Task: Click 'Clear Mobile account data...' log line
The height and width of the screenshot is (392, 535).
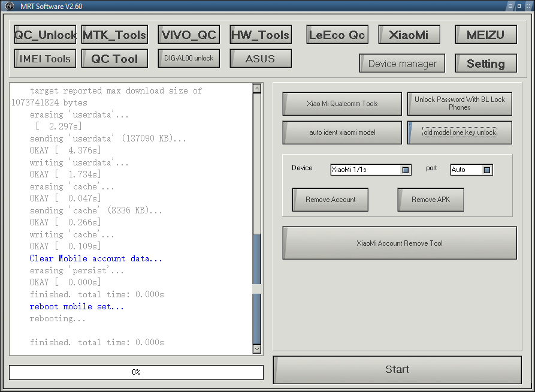Action: (96, 258)
